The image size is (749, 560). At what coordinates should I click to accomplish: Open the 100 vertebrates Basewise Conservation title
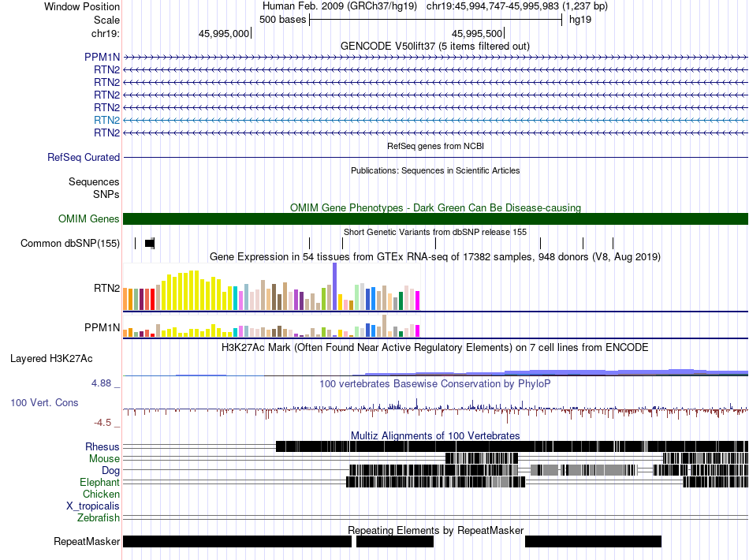[435, 383]
